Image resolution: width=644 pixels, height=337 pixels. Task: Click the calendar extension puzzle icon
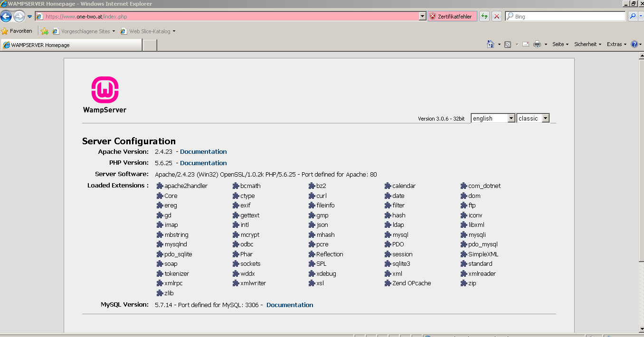tap(388, 186)
